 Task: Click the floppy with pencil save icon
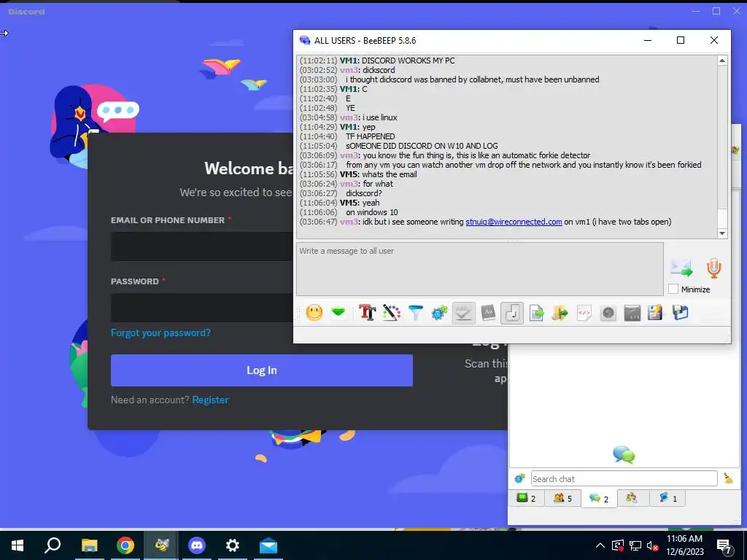[656, 313]
